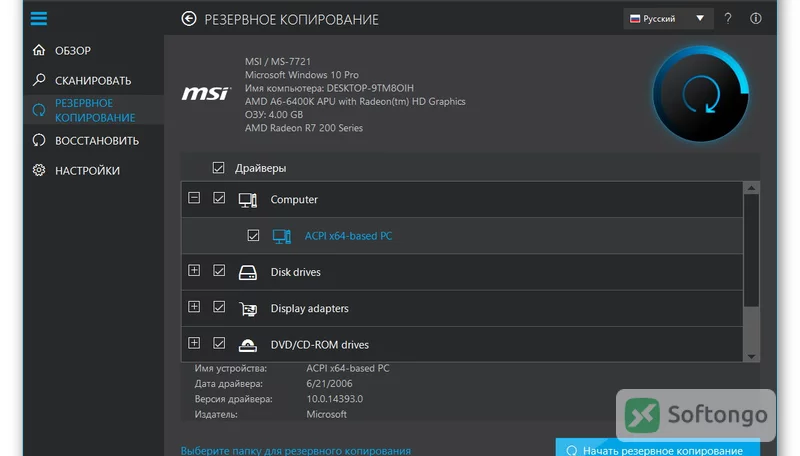
Task: Click the driver list scrollbar down arrow
Action: click(x=751, y=357)
